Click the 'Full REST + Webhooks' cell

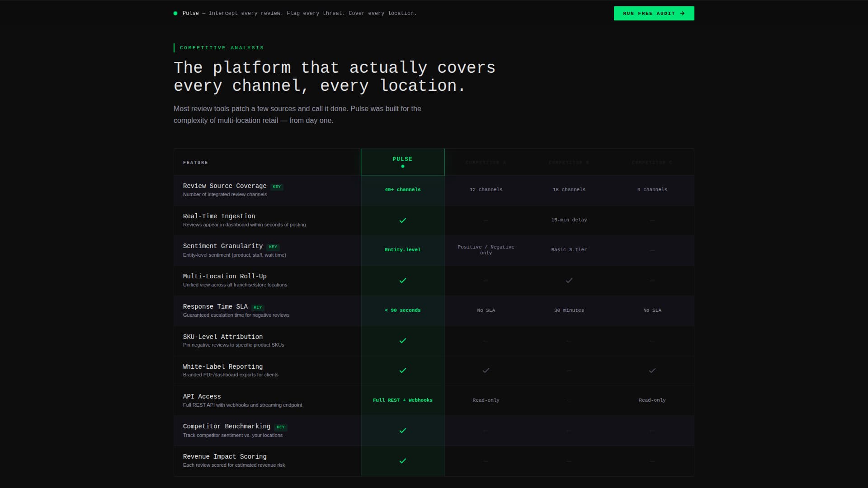[403, 400]
